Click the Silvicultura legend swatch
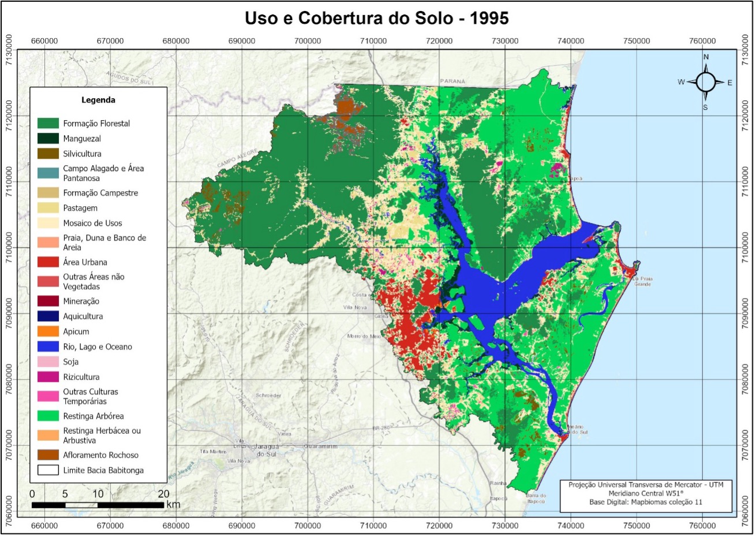The width and height of the screenshot is (756, 536). pyautogui.click(x=48, y=154)
